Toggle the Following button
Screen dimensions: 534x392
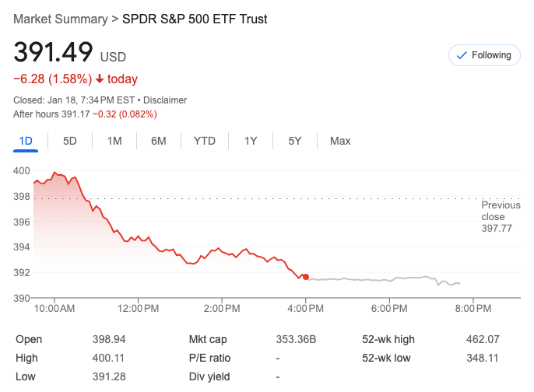pyautogui.click(x=483, y=55)
